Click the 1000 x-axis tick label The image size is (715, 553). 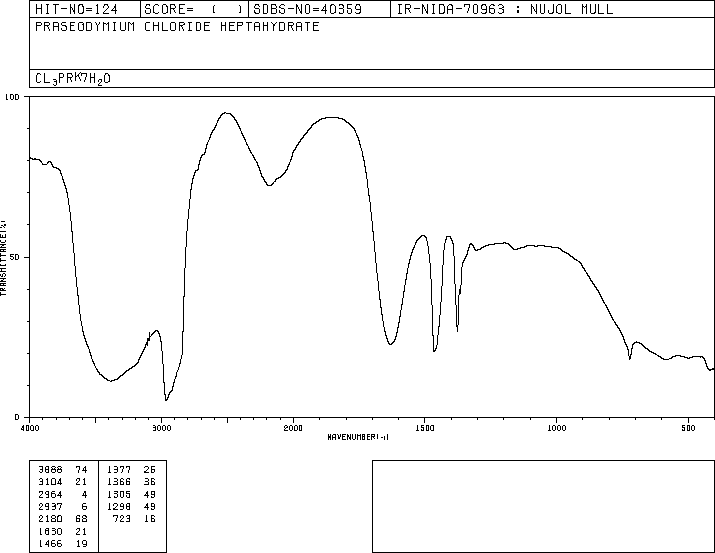556,428
